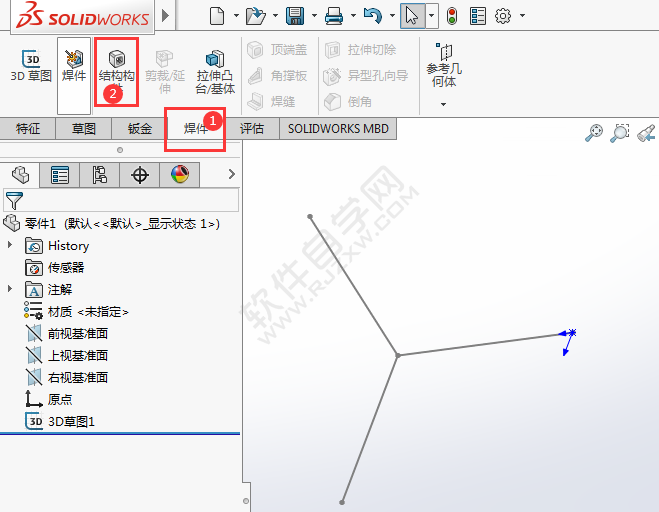The height and width of the screenshot is (512, 659).
Task: Open File Properties list icon
Action: click(477, 16)
